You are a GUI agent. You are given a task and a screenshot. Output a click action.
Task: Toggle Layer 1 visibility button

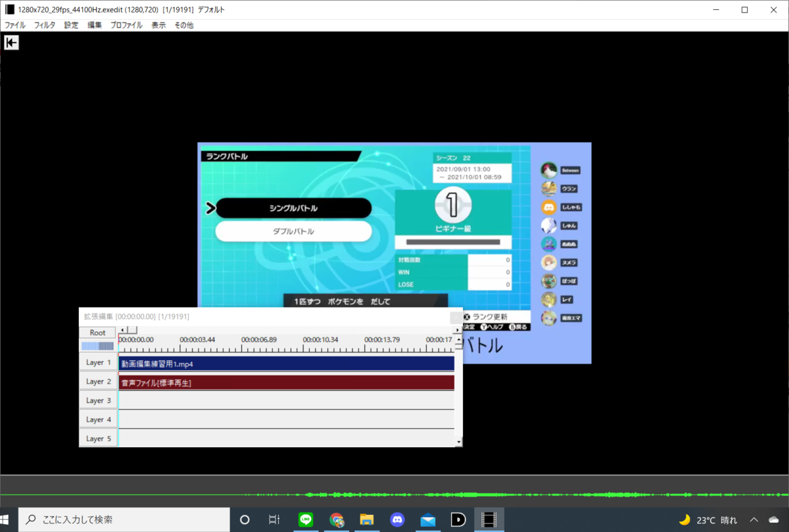(98, 362)
